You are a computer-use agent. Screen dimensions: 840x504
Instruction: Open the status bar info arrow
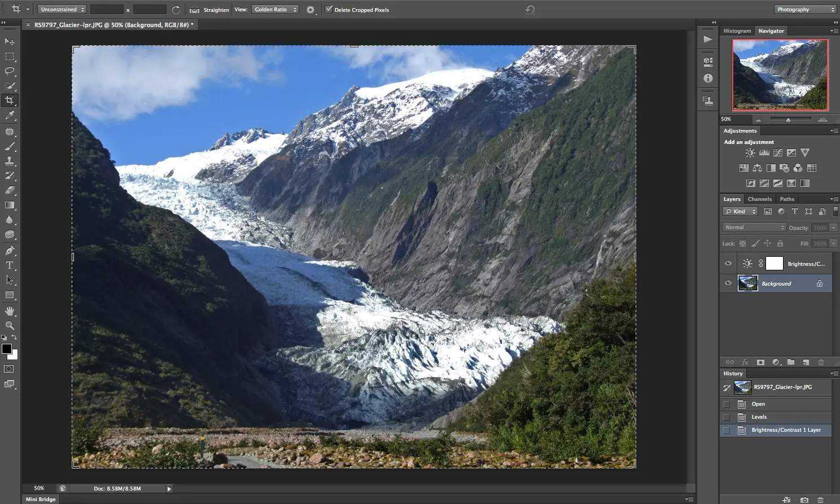[x=169, y=489]
